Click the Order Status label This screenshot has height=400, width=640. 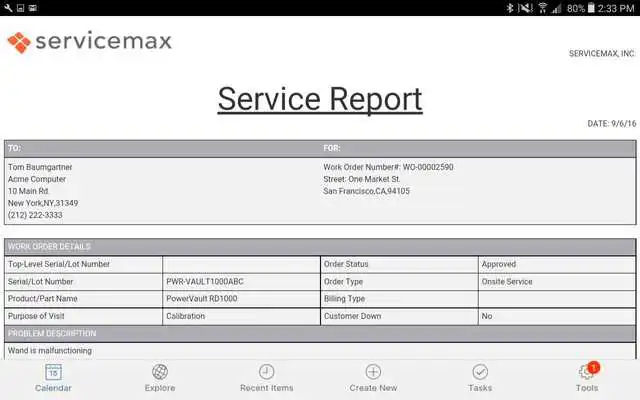click(346, 264)
